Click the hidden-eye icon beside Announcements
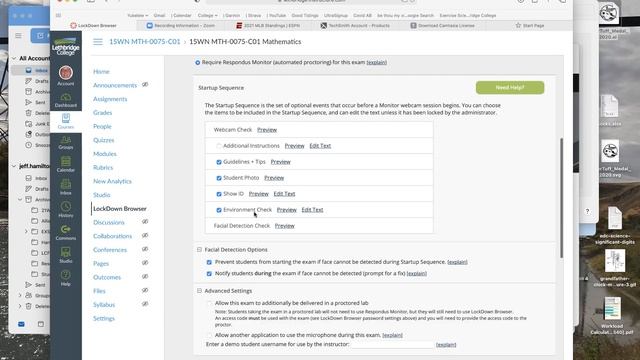 145,84
